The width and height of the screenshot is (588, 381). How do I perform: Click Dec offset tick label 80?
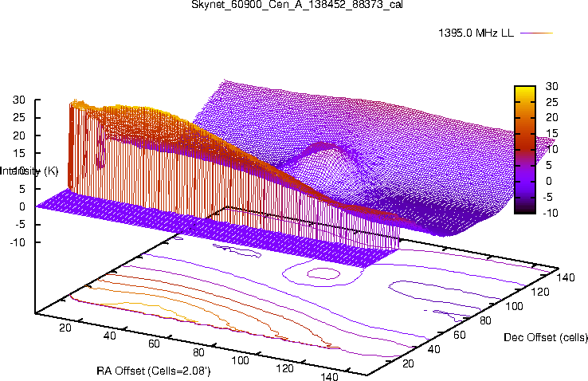[485, 320]
